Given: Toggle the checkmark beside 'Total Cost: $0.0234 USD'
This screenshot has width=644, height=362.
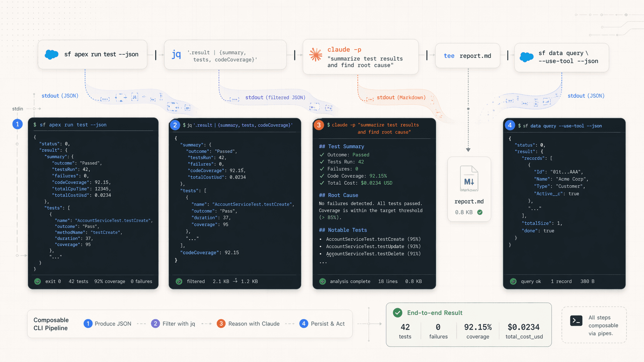Looking at the screenshot, I should coord(322,183).
